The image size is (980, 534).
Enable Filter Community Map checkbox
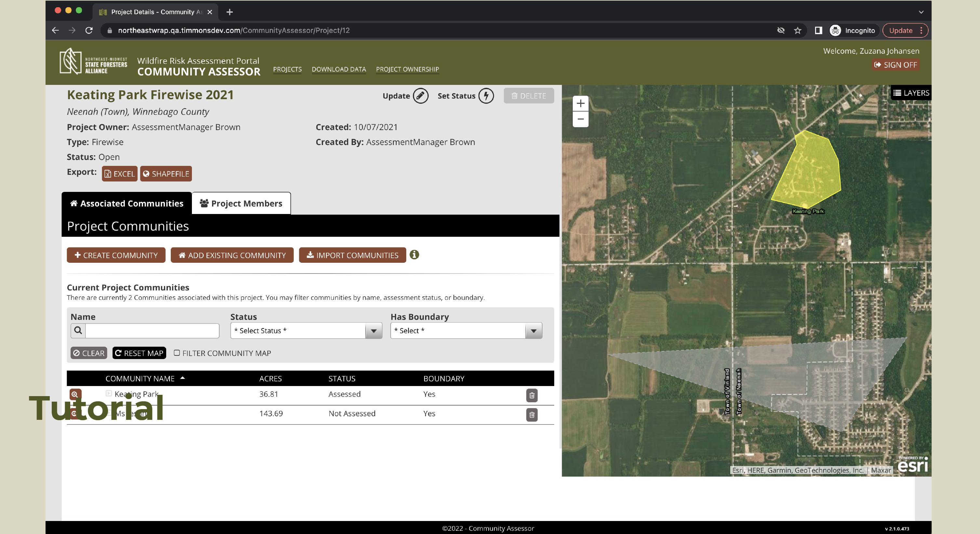(x=177, y=353)
